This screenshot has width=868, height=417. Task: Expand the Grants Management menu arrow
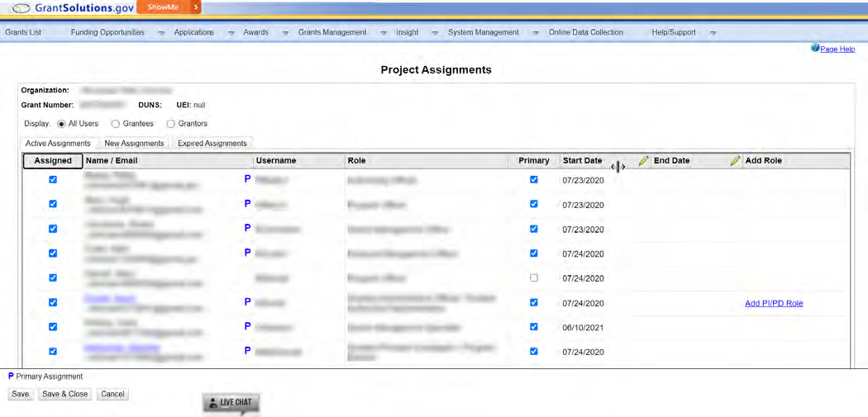(x=383, y=33)
